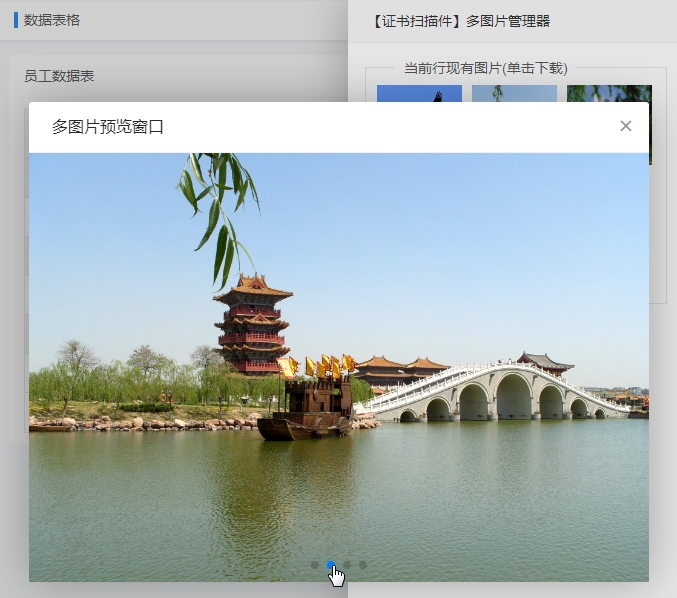Select the first carousel indicator dot
This screenshot has width=677, height=598.
[x=315, y=565]
